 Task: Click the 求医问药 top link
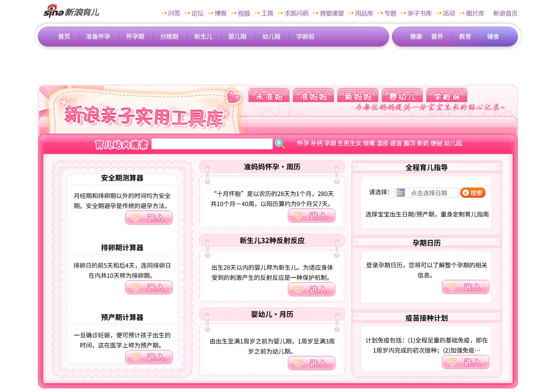point(297,13)
